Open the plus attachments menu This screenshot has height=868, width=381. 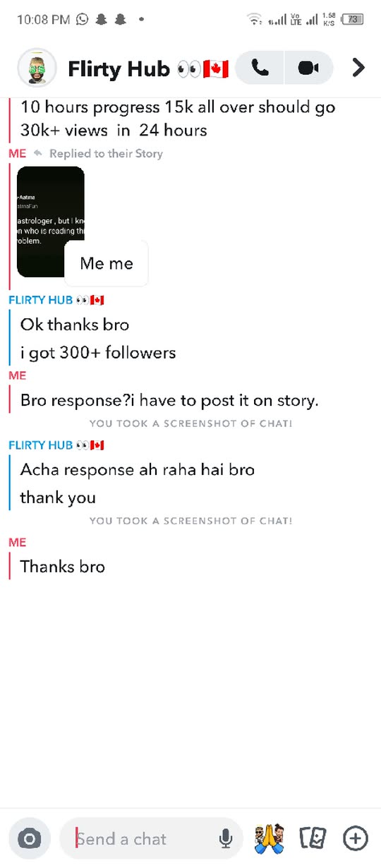pyautogui.click(x=356, y=838)
